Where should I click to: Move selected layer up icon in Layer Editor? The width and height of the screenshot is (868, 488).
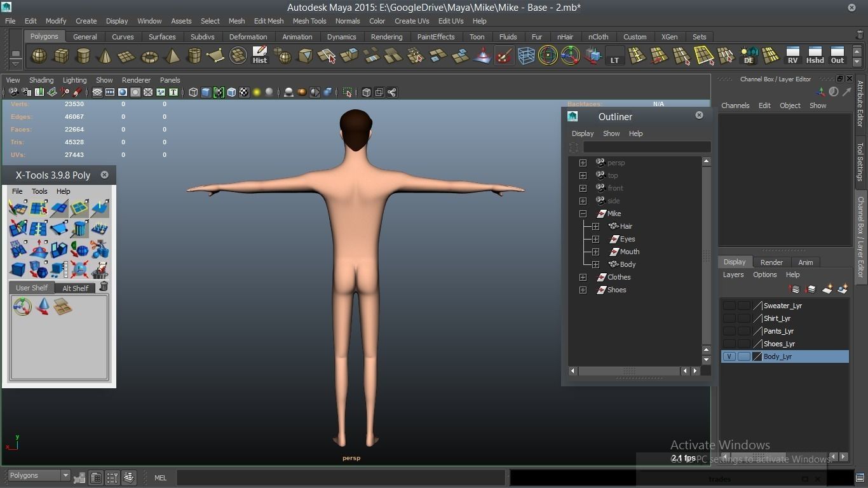tap(794, 289)
